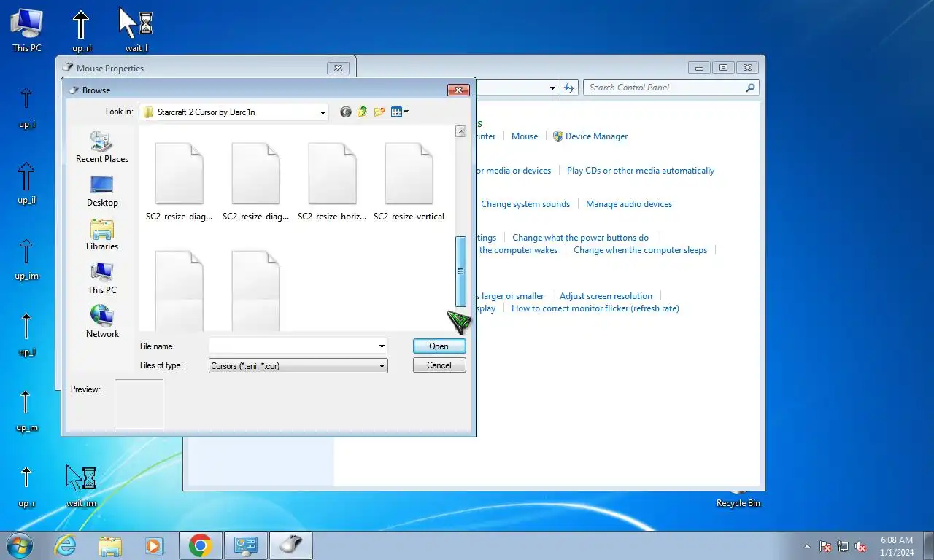
Task: Go to Recent Places in Browse sidebar
Action: coord(102,147)
